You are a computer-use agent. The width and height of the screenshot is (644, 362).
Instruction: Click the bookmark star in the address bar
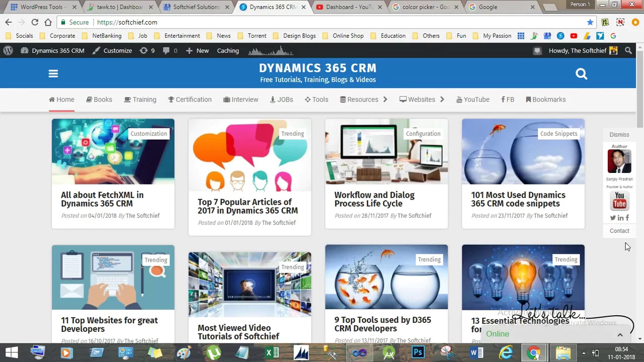click(590, 22)
